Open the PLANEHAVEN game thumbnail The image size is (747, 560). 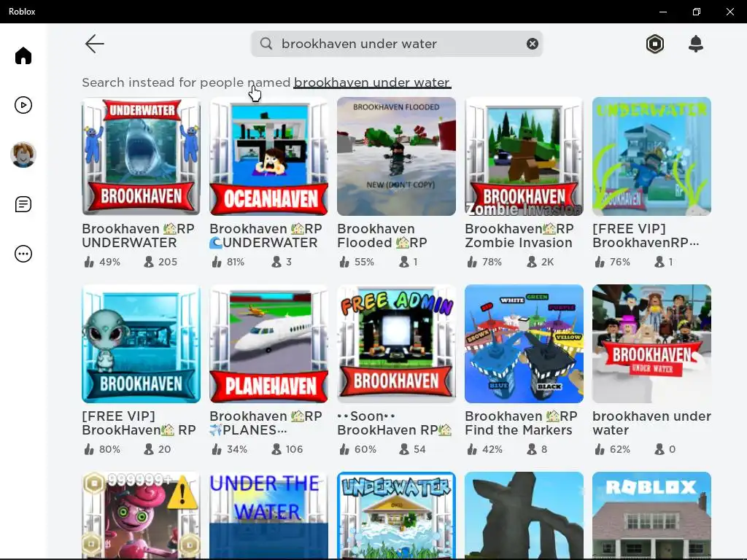tap(268, 344)
